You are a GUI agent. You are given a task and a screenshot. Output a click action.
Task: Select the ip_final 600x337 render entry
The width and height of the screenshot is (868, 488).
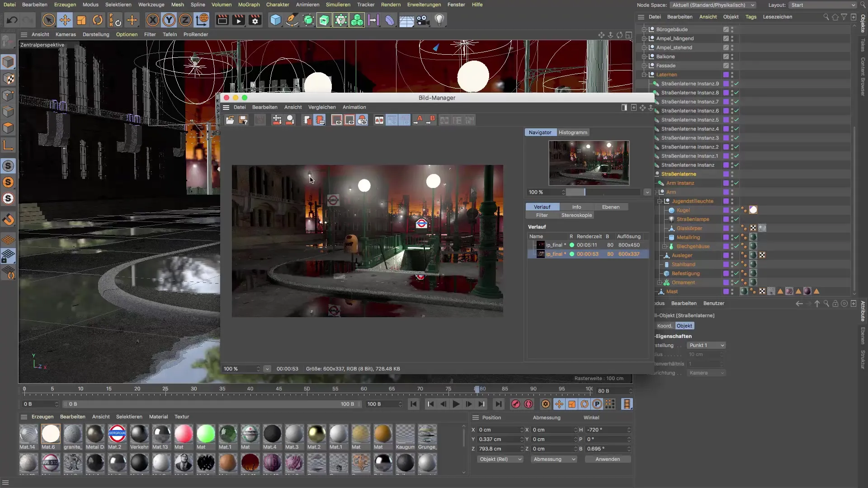pyautogui.click(x=588, y=254)
